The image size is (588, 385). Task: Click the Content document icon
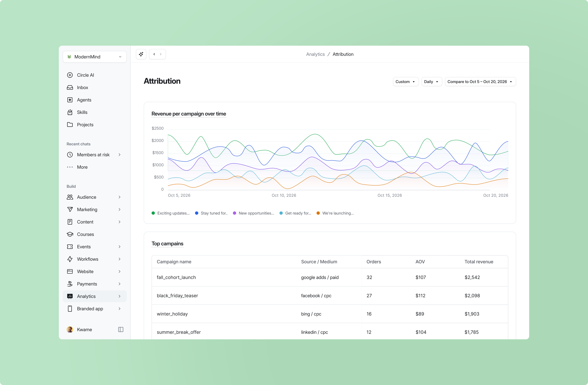(70, 222)
